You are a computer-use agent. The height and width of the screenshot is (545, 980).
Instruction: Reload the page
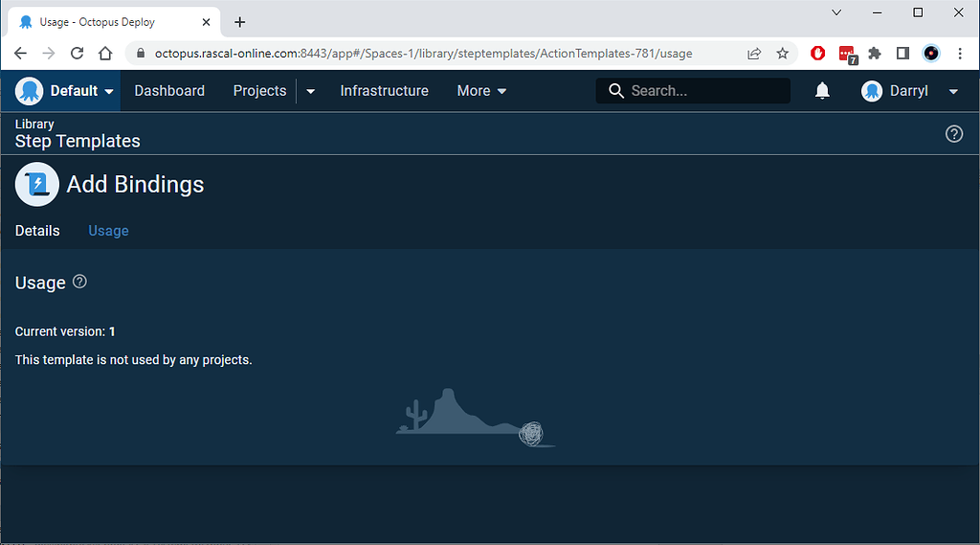[77, 54]
